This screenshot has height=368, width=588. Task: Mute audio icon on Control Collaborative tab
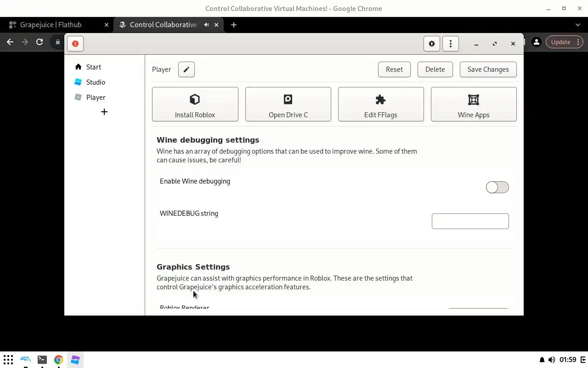point(207,25)
